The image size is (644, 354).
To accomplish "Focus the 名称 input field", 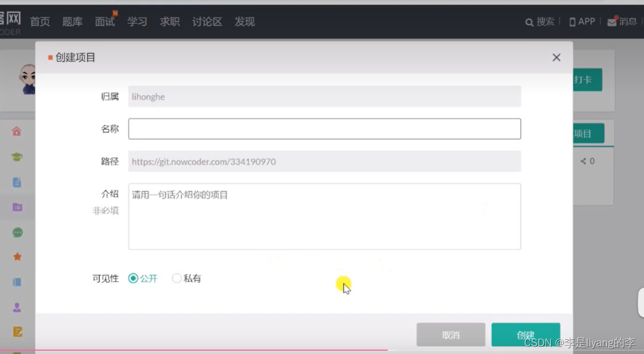I will click(x=324, y=129).
